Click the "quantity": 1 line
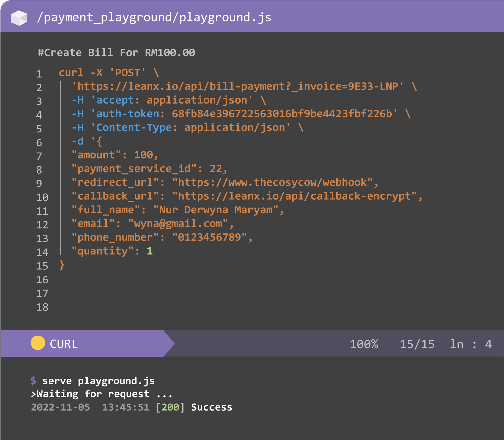 112,251
